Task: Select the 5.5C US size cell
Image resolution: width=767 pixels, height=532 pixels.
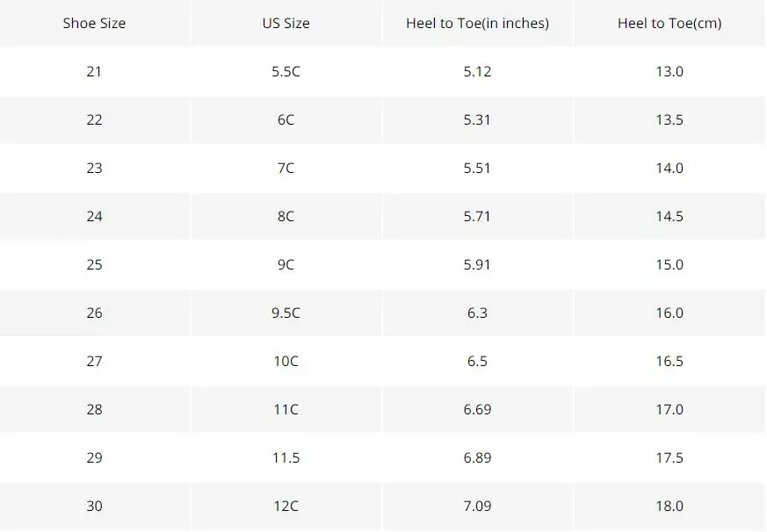Action: pos(286,72)
